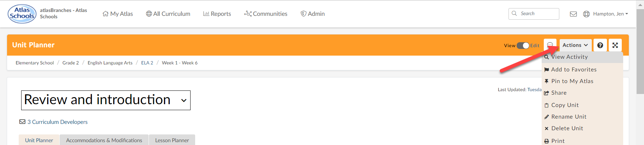The image size is (644, 145).
Task: Open the help question mark icon
Action: (x=600, y=45)
